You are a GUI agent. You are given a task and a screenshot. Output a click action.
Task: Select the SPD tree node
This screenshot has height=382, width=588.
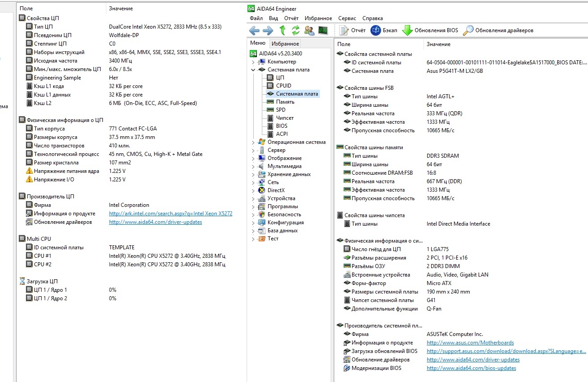(281, 110)
